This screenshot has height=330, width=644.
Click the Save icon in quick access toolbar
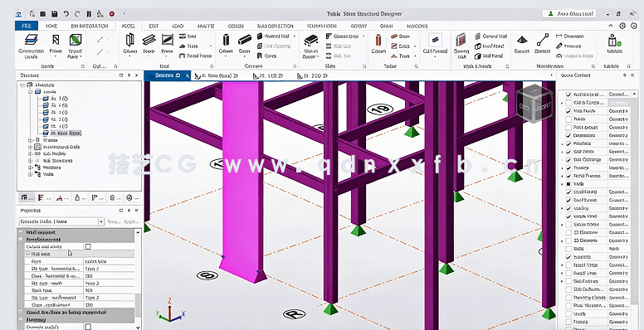click(54, 14)
